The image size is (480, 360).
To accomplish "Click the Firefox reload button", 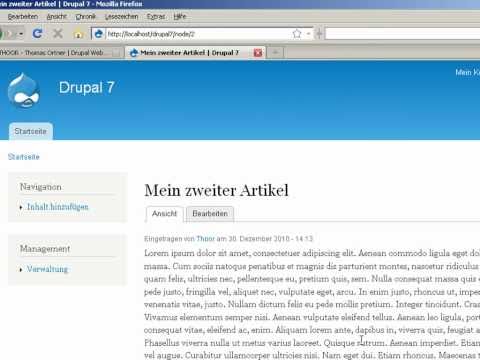I will [37, 33].
